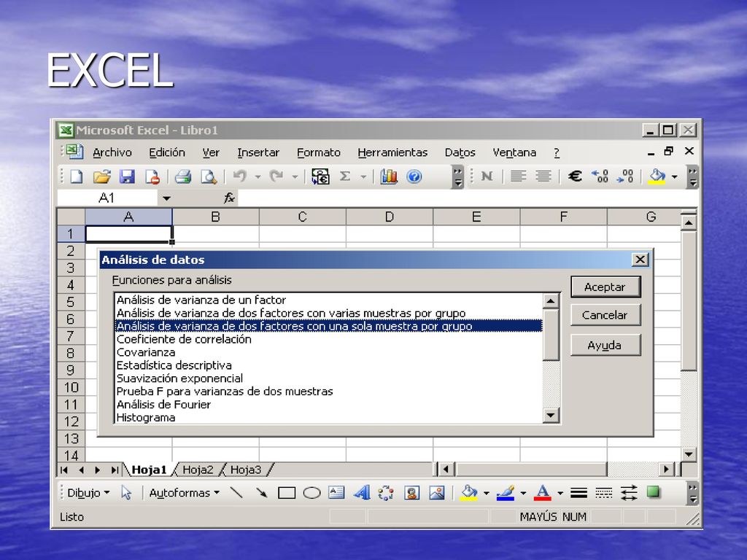Open the Name Box dropdown arrow

[166, 198]
